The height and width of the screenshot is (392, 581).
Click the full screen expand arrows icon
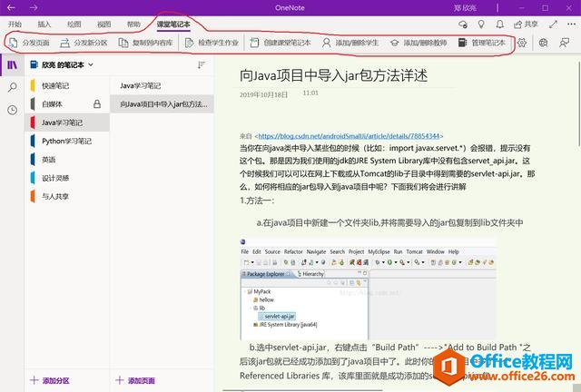(554, 24)
